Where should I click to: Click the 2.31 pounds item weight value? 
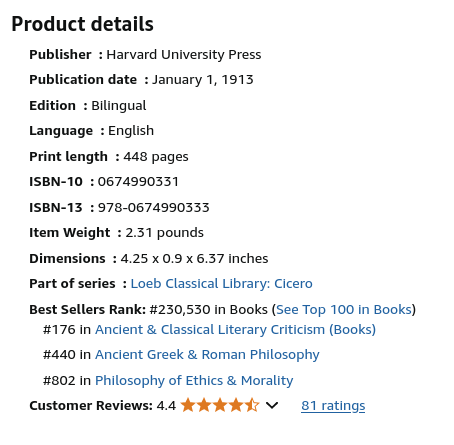[x=164, y=233]
